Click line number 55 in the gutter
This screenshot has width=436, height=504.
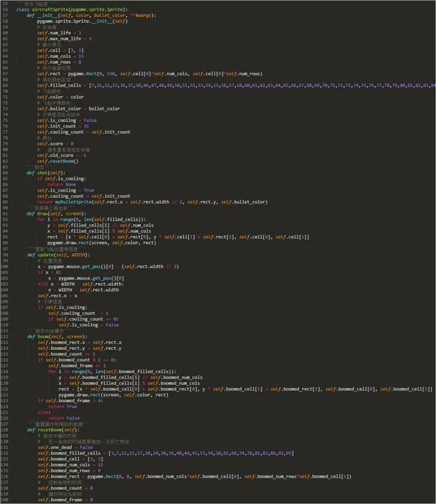(x=5, y=4)
